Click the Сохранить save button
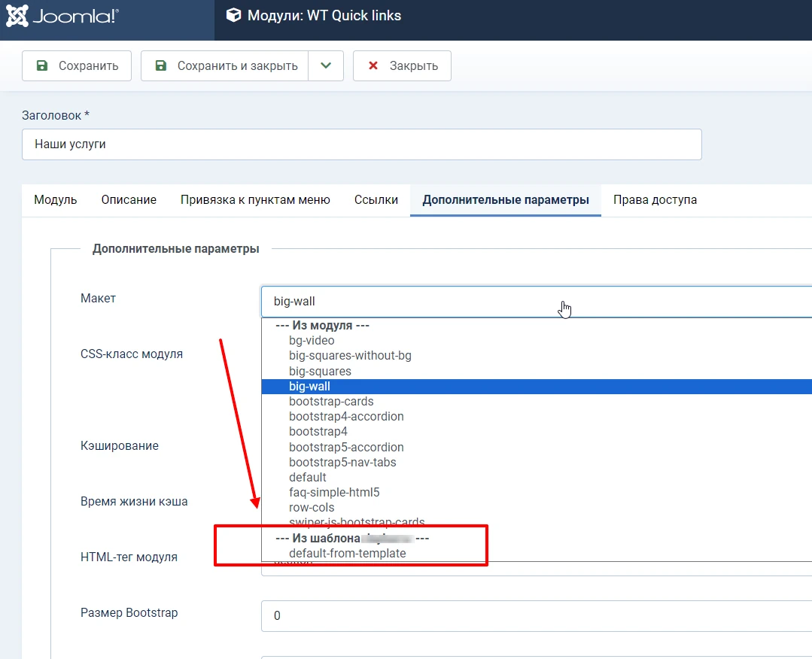The height and width of the screenshot is (659, 812). (x=77, y=65)
